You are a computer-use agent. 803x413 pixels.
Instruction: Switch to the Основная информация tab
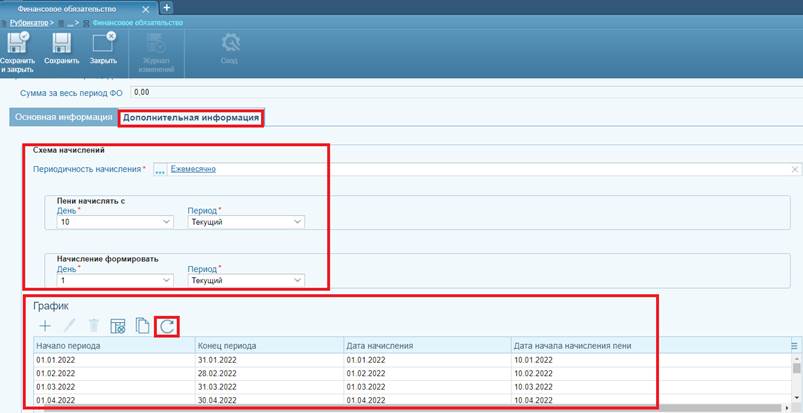pos(63,117)
